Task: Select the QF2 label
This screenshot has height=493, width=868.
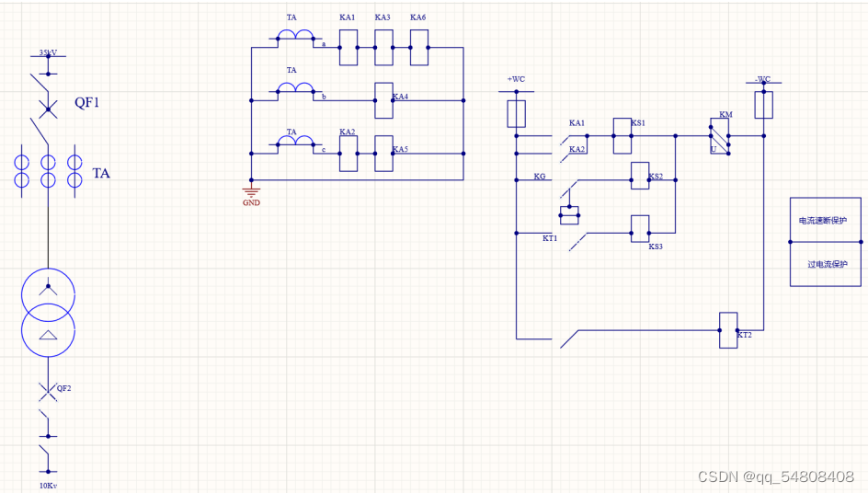Action: pos(63,388)
